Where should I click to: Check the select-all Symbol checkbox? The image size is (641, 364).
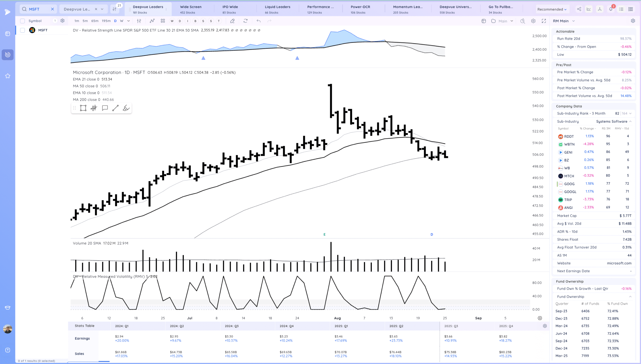23,21
